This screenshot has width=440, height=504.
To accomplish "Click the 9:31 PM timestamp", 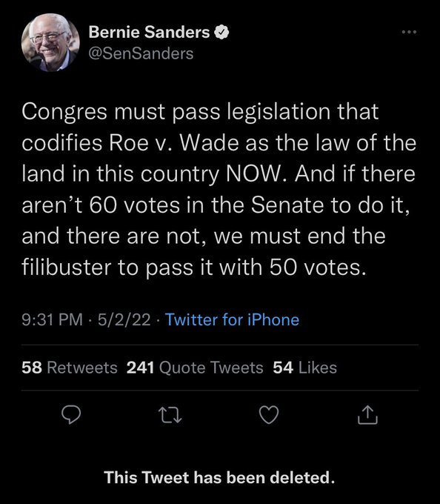I will pos(53,320).
